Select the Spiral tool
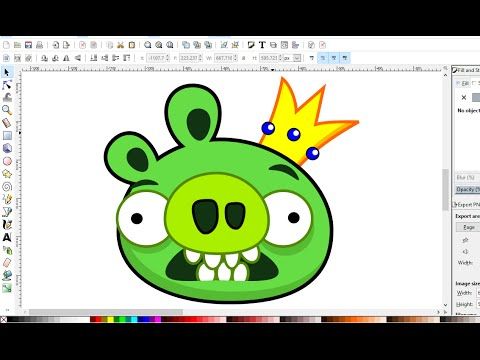 (x=7, y=186)
